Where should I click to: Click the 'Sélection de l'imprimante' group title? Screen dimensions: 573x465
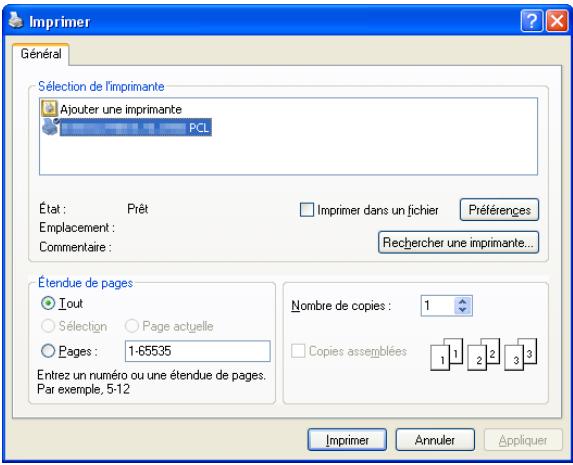101,87
